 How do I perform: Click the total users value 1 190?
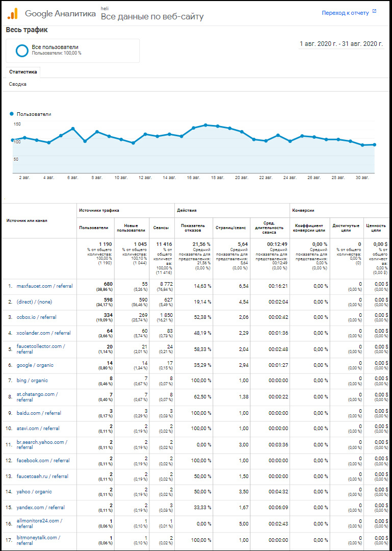(x=105, y=244)
